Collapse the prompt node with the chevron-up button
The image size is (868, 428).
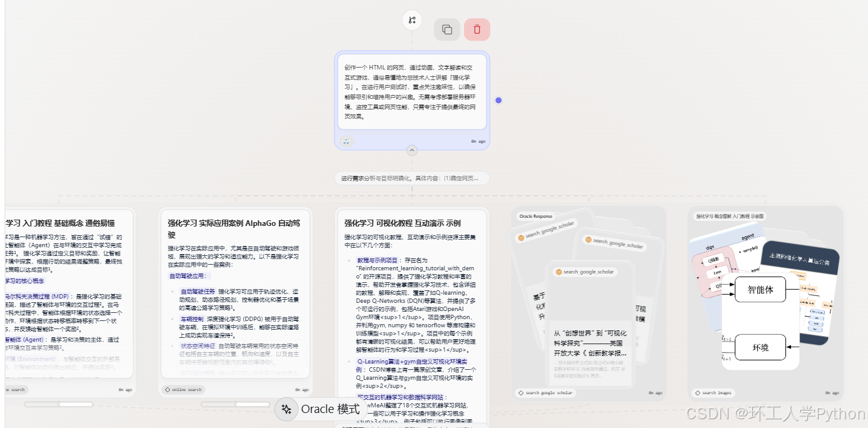coord(411,150)
